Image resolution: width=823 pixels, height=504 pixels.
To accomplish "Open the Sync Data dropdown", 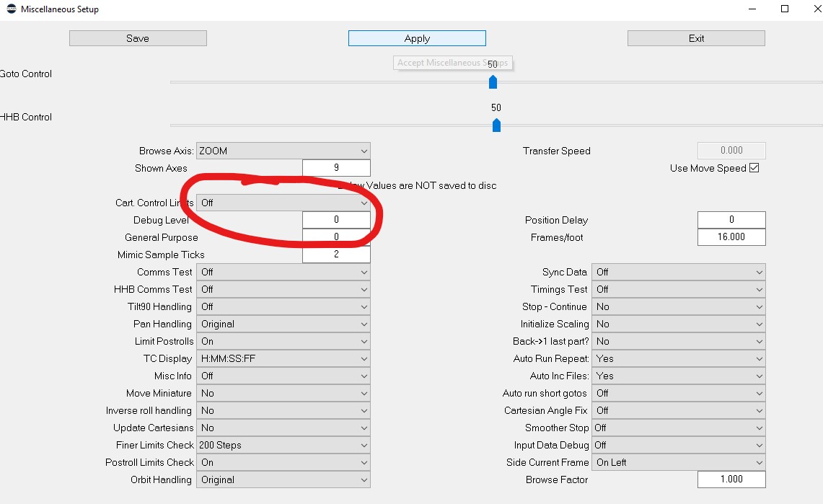I will (679, 273).
